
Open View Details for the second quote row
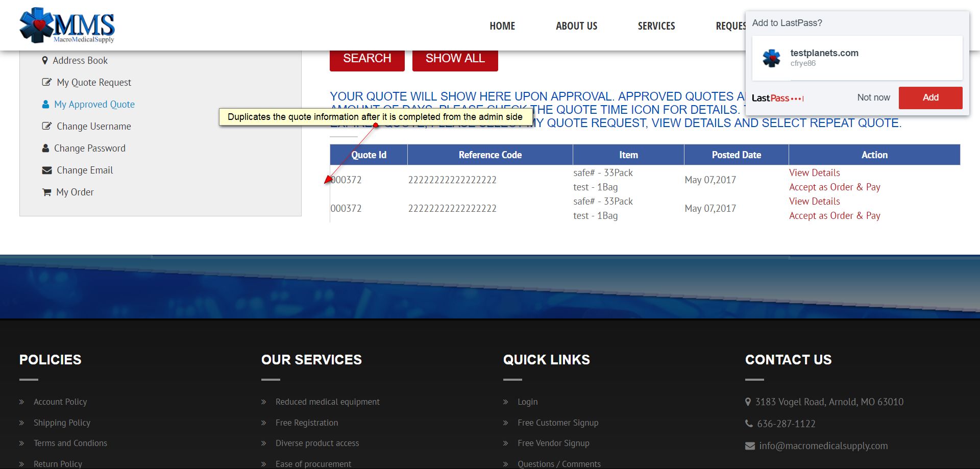(815, 201)
